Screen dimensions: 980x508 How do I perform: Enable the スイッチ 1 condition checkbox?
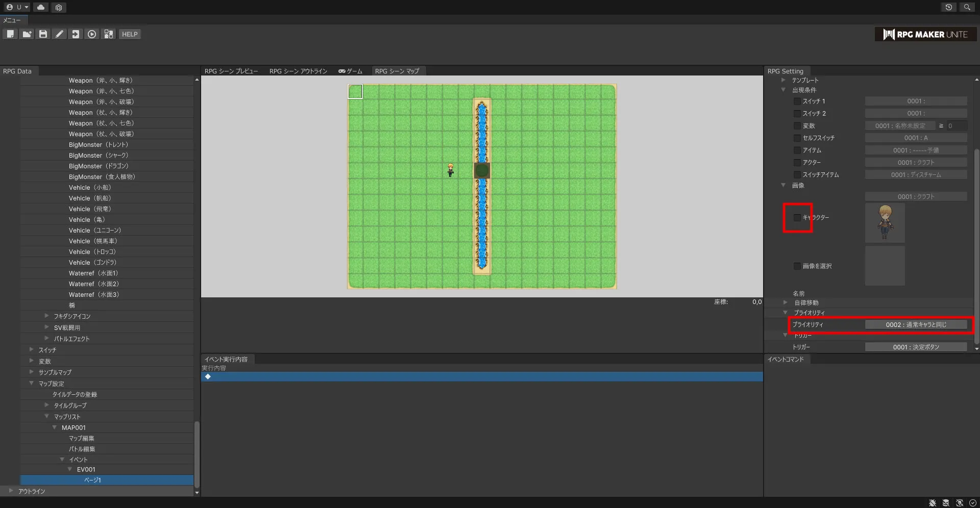pyautogui.click(x=797, y=101)
